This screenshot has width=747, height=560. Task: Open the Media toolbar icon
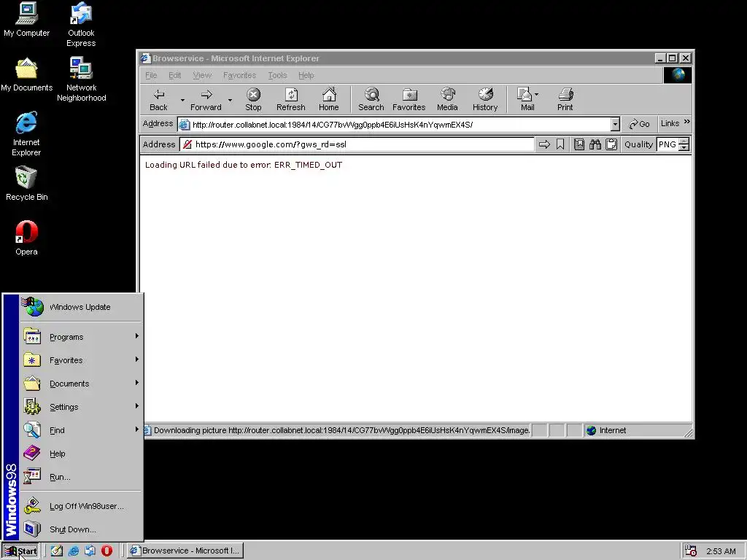[447, 99]
